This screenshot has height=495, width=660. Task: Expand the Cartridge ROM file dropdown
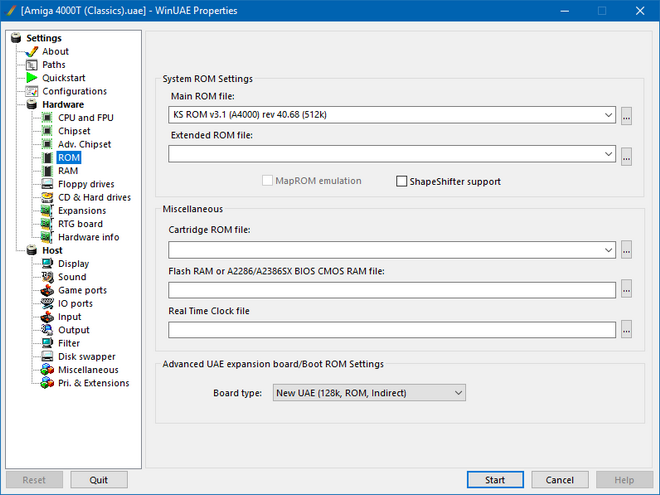[x=609, y=250]
